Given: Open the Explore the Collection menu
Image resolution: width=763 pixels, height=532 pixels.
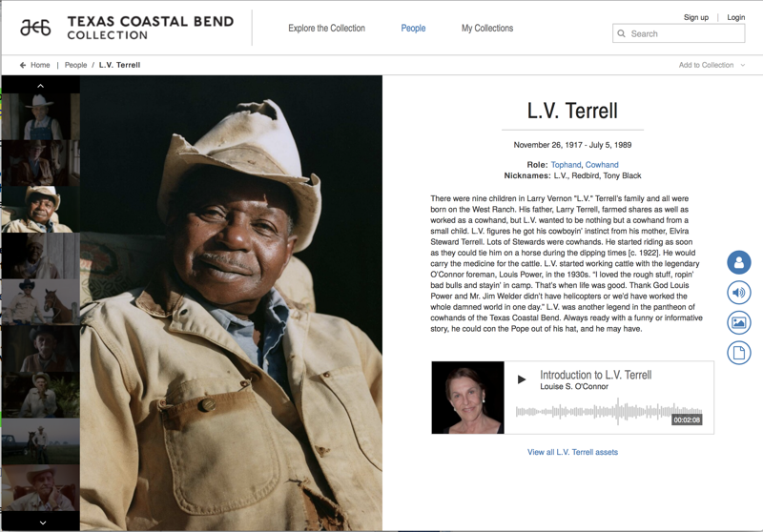Looking at the screenshot, I should [x=326, y=29].
